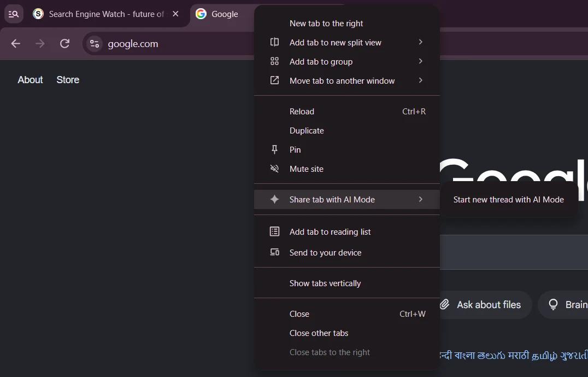
Task: Select Mute site
Action: pyautogui.click(x=347, y=169)
